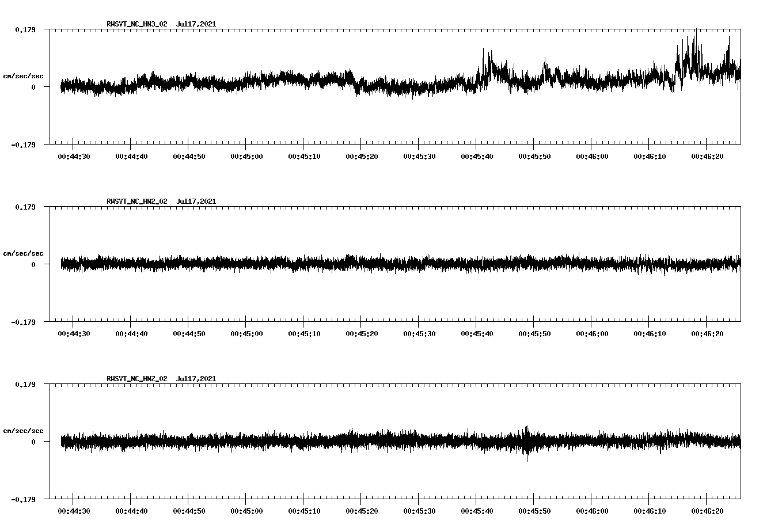Screen dimensions: 782x532
Task: Click the cm/sec/sec unit label of top trace
Action: click(24, 75)
